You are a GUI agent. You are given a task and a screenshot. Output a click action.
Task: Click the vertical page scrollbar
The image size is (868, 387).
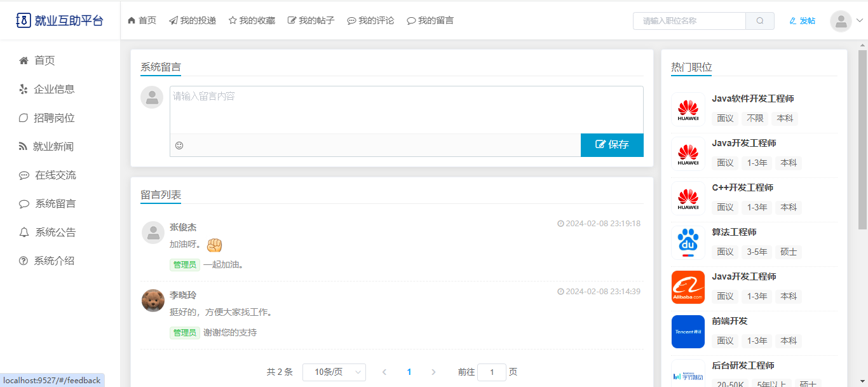tap(863, 140)
